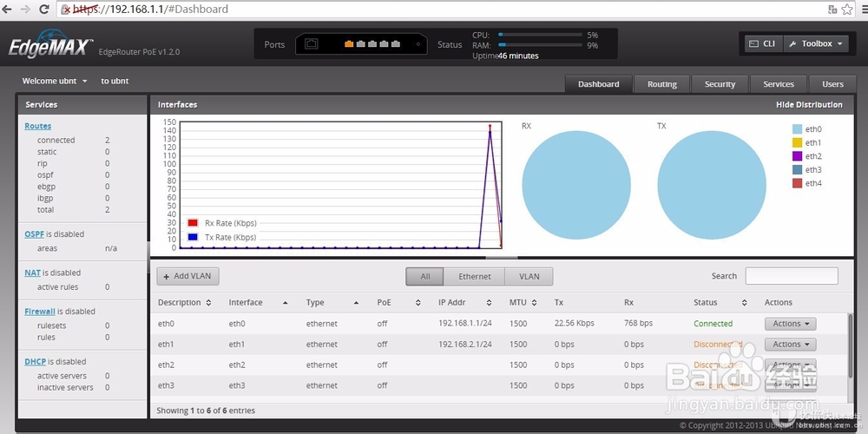This screenshot has width=868, height=434.
Task: Open the OSPF link
Action: (x=34, y=234)
